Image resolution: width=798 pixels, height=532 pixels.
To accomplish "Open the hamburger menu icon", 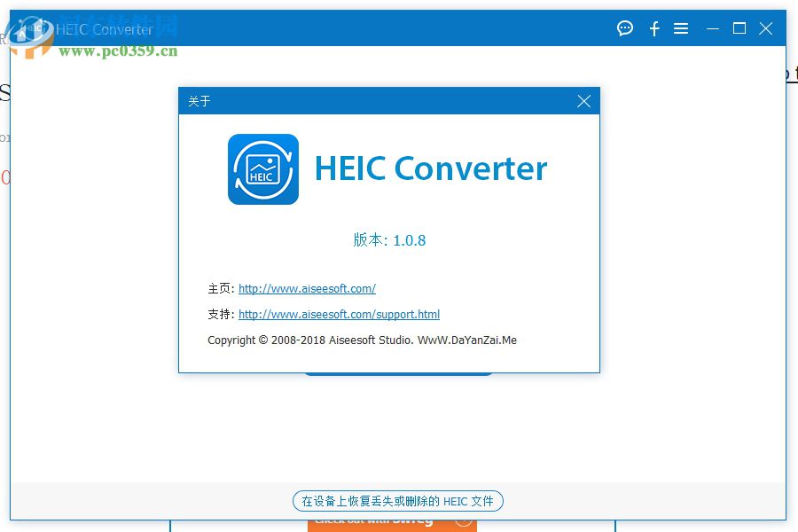I will (681, 28).
